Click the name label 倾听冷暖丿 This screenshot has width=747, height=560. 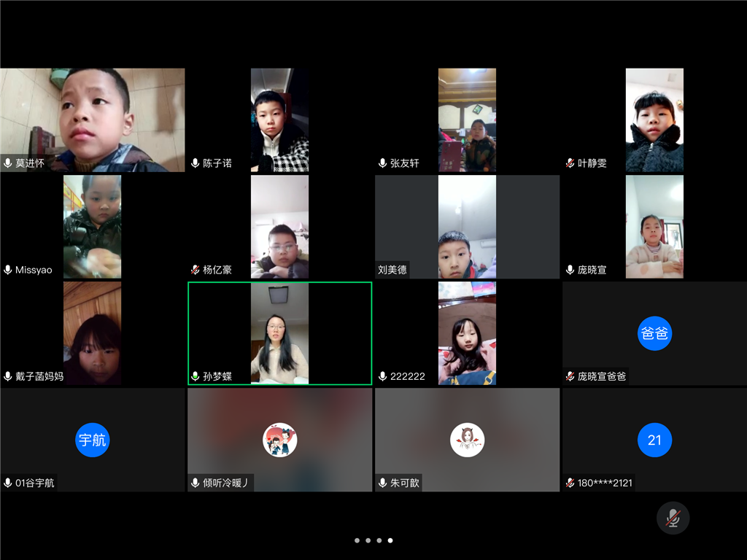[226, 483]
